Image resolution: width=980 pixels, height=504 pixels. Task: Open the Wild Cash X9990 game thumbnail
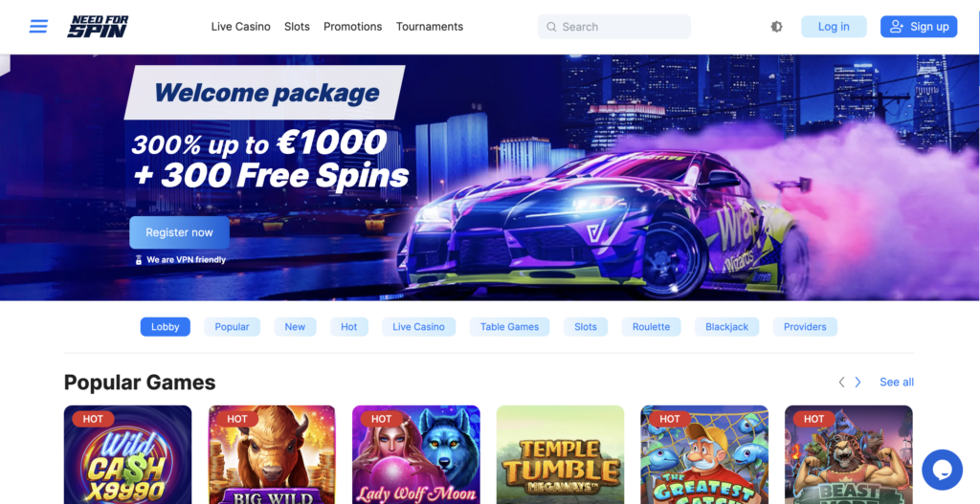[127, 454]
